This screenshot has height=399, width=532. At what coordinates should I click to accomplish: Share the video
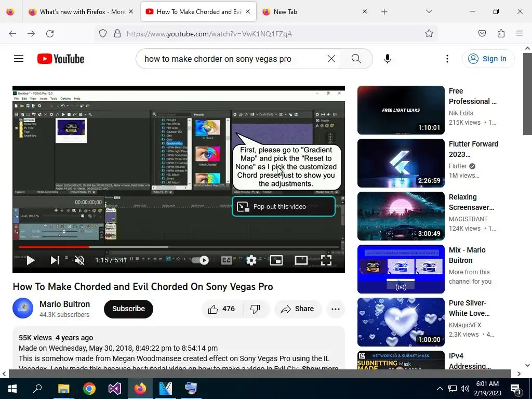pos(298,309)
